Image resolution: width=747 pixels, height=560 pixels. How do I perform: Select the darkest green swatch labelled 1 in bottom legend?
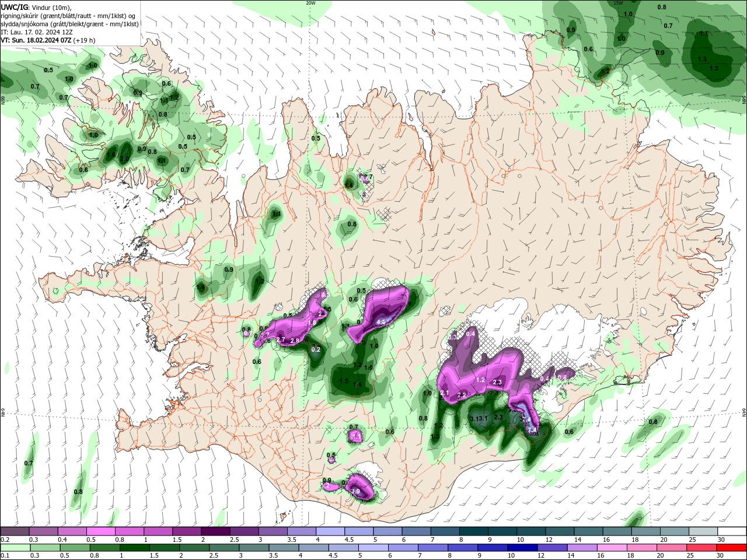pyautogui.click(x=134, y=548)
